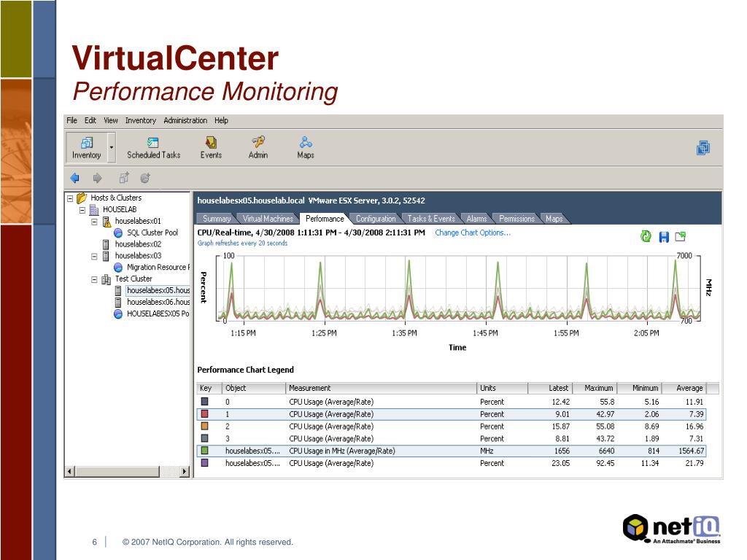Select the Hosts & Clusters folder icon
747x560 pixels.
tap(82, 198)
